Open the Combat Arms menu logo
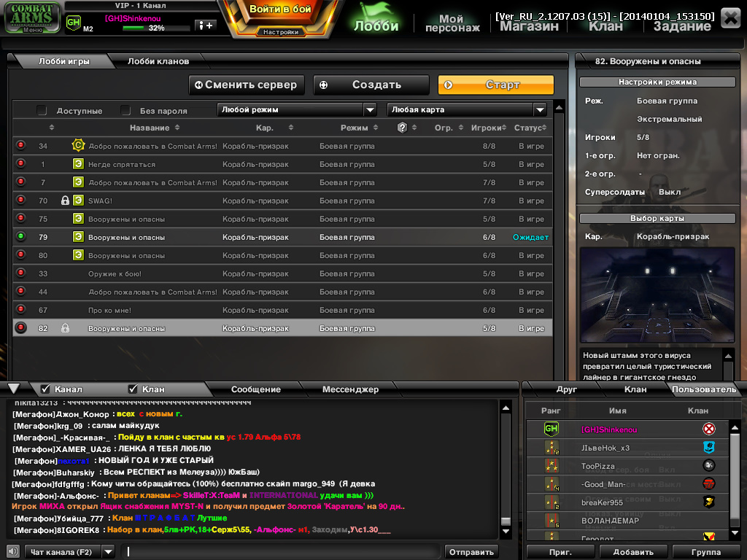 coord(32,17)
